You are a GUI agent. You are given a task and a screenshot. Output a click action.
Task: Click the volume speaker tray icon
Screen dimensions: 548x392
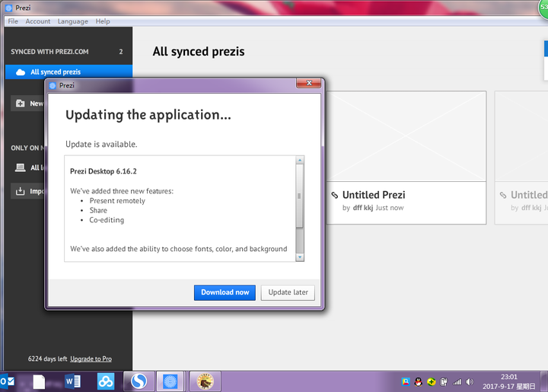(x=470, y=382)
